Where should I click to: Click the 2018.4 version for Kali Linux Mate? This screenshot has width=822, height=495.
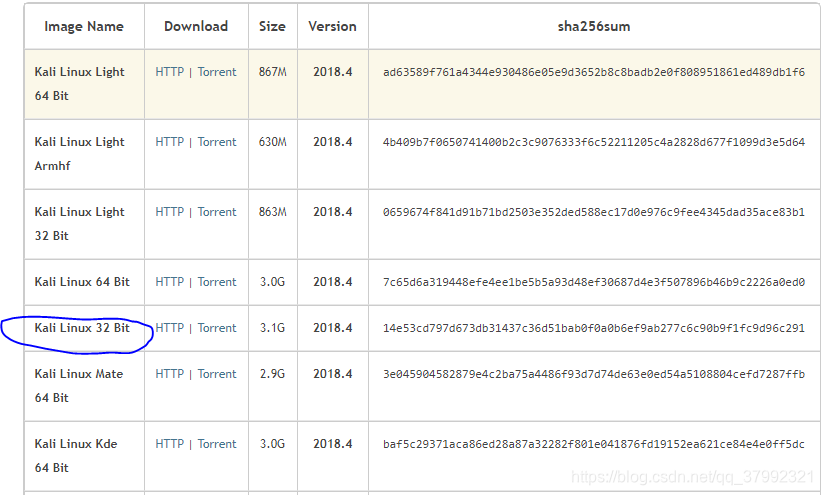pyautogui.click(x=333, y=374)
